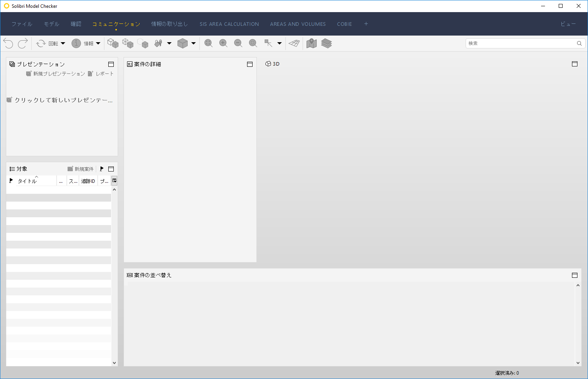Open the AREAS AND VOLUMES tab

click(x=298, y=24)
